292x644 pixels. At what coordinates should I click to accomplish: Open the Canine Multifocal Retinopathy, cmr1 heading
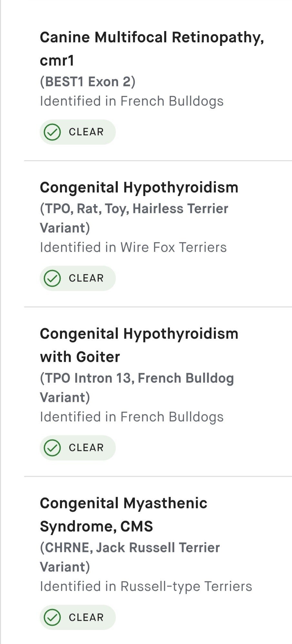(152, 49)
